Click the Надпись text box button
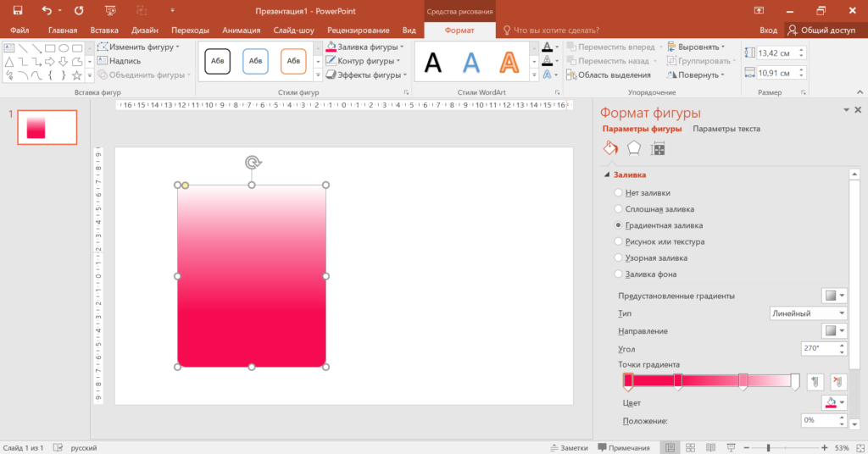Viewport: 868px width, 454px height. (119, 61)
